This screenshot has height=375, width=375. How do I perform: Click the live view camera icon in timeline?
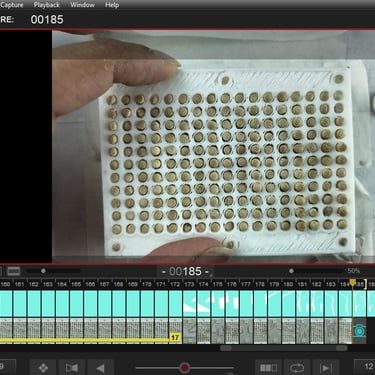(359, 331)
